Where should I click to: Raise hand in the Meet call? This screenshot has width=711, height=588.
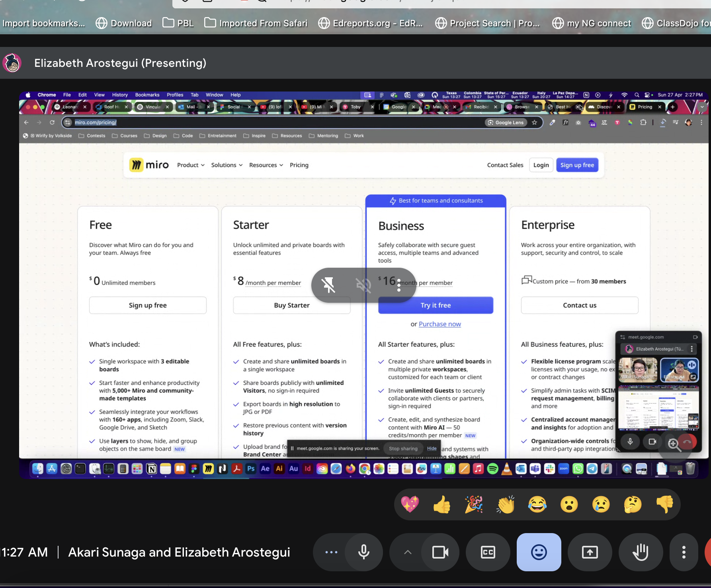[x=641, y=552]
